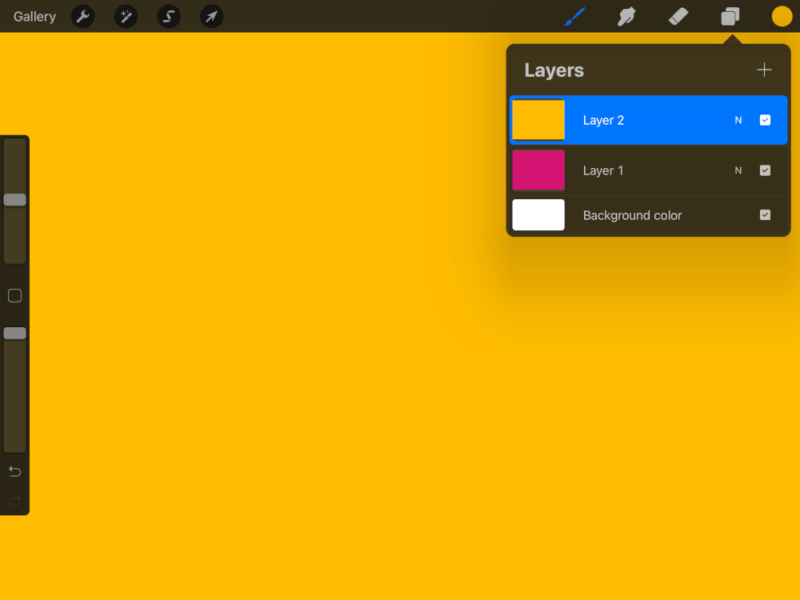The height and width of the screenshot is (600, 800).
Task: Open blend mode options for Layer 1
Action: click(738, 170)
